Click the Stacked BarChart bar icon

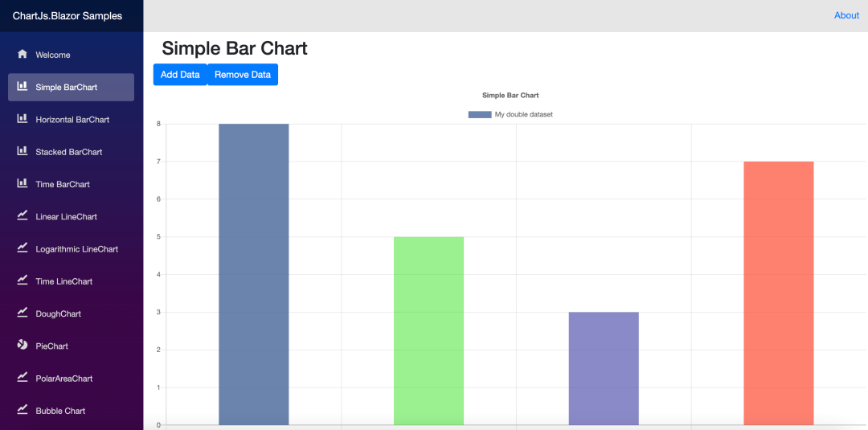(x=23, y=151)
